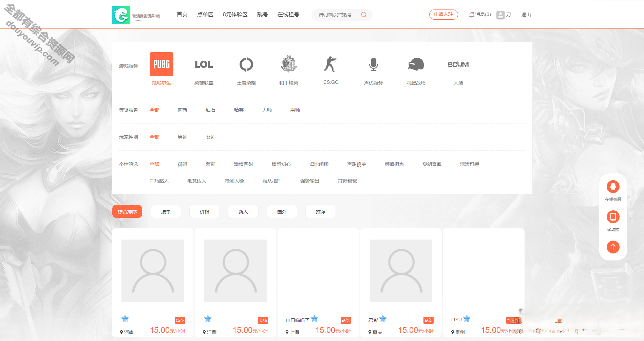Screen dimensions: 644x341
Task: Click the star badge on 江西 card
Action: tap(208, 319)
